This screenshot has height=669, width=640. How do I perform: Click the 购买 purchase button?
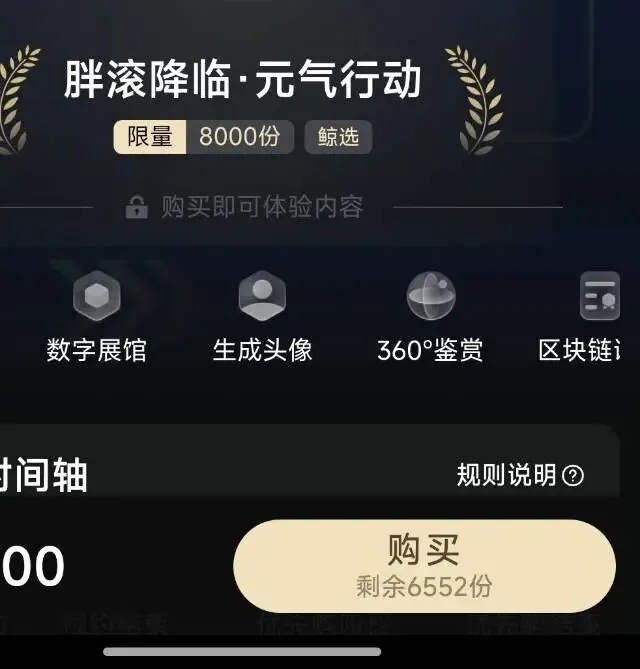[425, 566]
